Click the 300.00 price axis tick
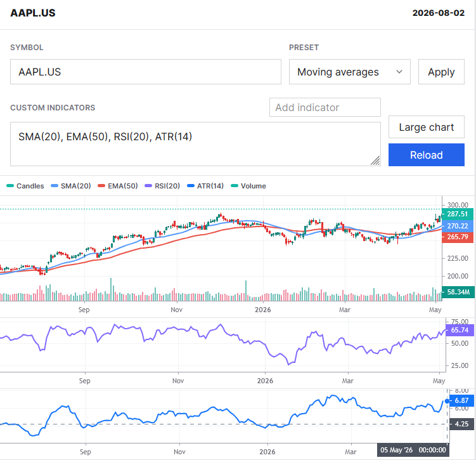This screenshot has width=476, height=460. (458, 205)
